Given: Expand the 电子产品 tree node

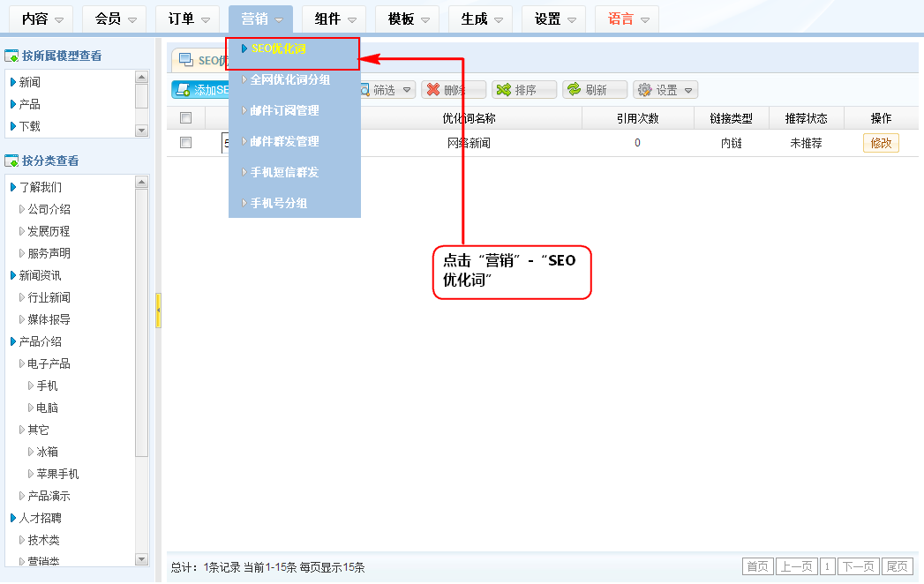Looking at the screenshot, I should coord(23,363).
